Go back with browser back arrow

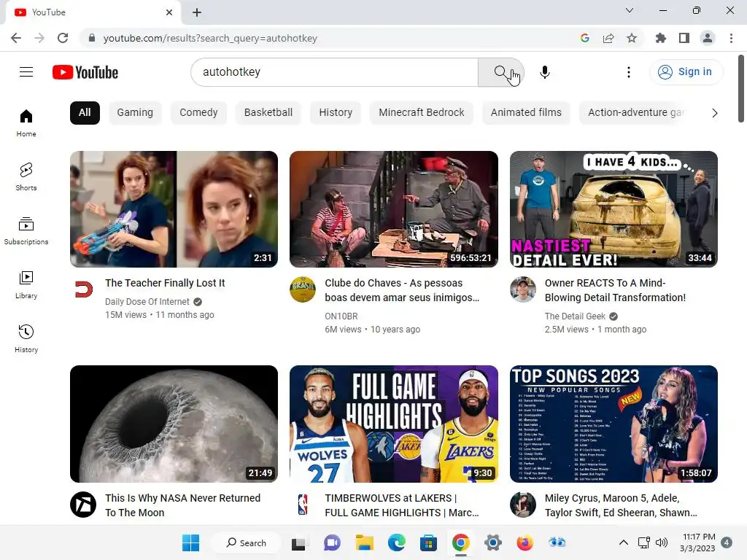point(16,38)
